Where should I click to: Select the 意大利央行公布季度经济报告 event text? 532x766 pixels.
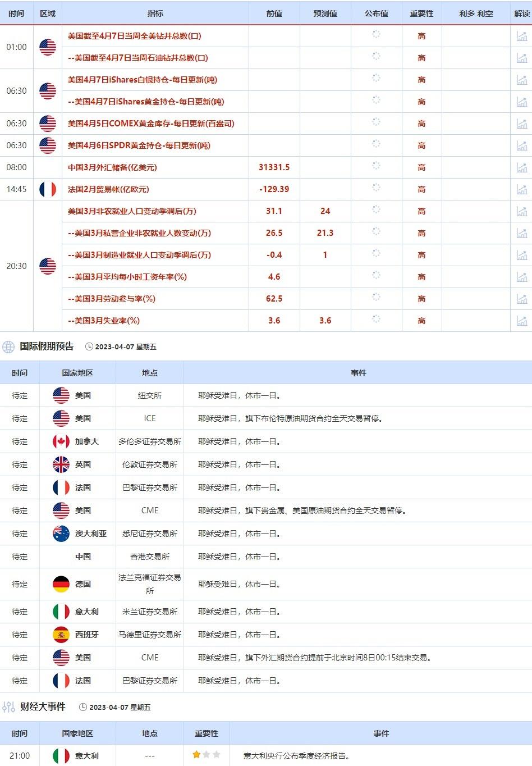(297, 756)
